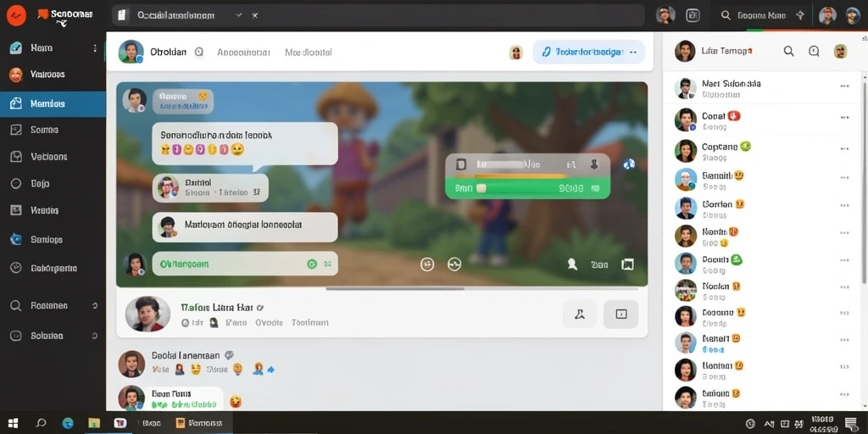Click into the top-right search field

pyautogui.click(x=761, y=15)
